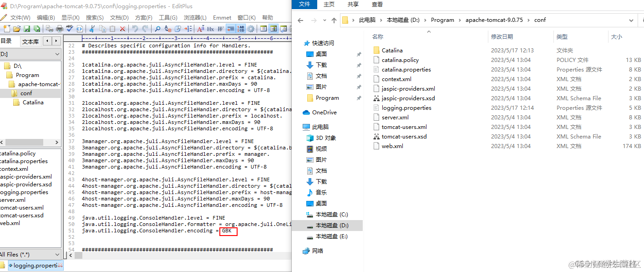Select logging.properties in the Explorer file list

[x=406, y=108]
